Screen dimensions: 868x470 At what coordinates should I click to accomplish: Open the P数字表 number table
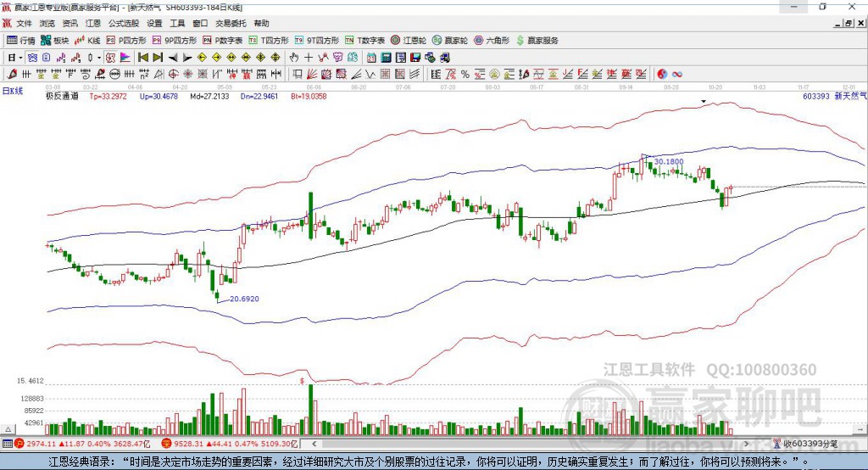pos(223,40)
